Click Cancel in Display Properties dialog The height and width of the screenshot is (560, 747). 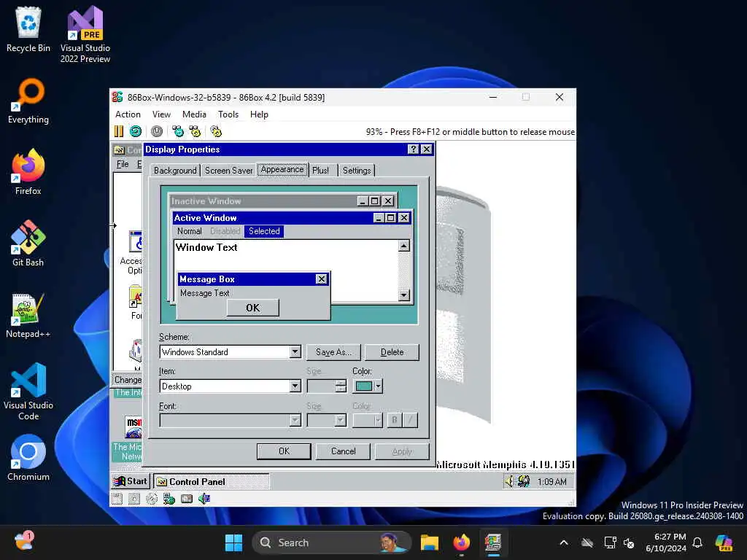click(x=344, y=451)
